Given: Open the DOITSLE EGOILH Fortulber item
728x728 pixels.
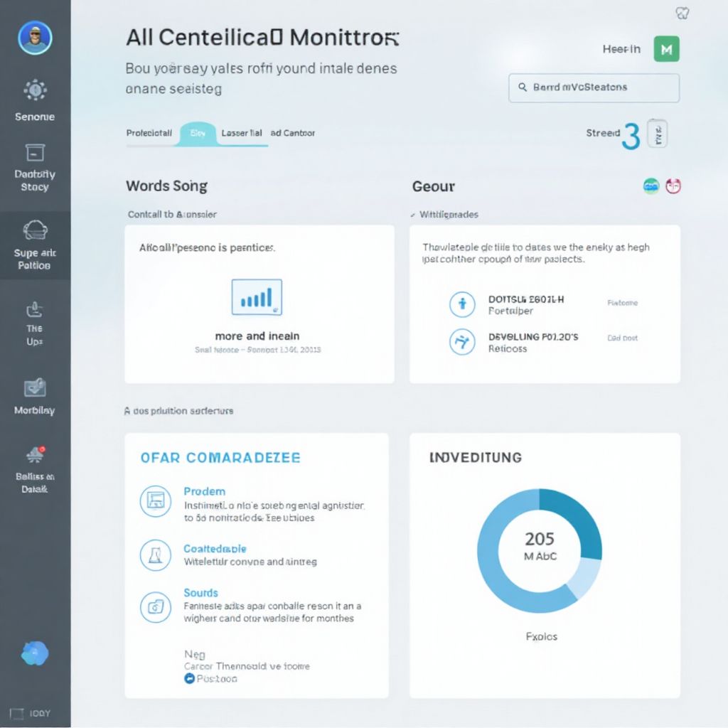Looking at the screenshot, I should [526, 305].
